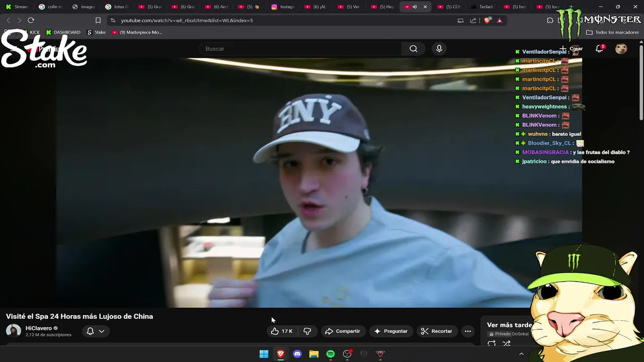Open the Masterpiece Mo... bookmark
Screen dimensions: 644x362
point(137,32)
